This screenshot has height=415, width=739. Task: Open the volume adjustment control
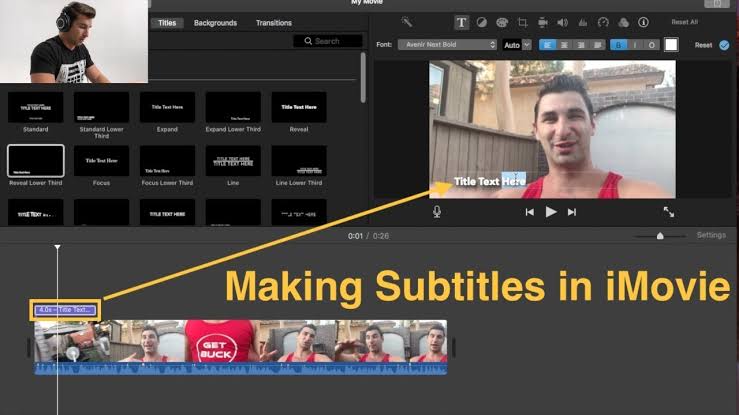[x=562, y=22]
